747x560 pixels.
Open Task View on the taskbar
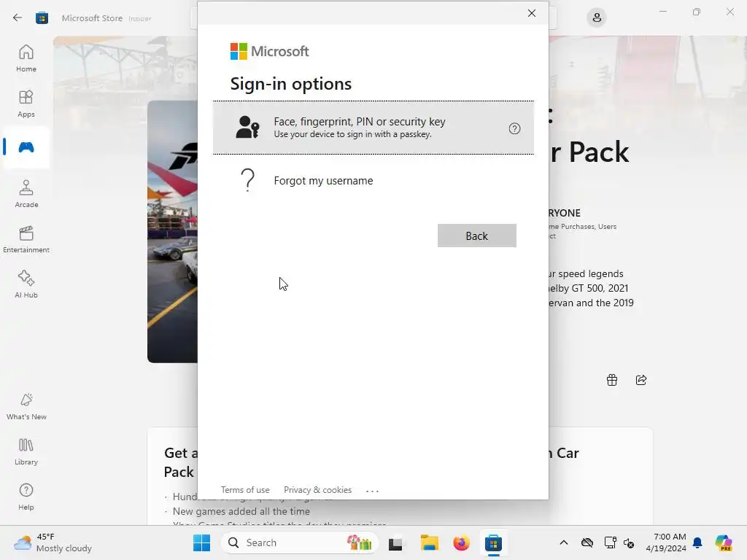[395, 543]
